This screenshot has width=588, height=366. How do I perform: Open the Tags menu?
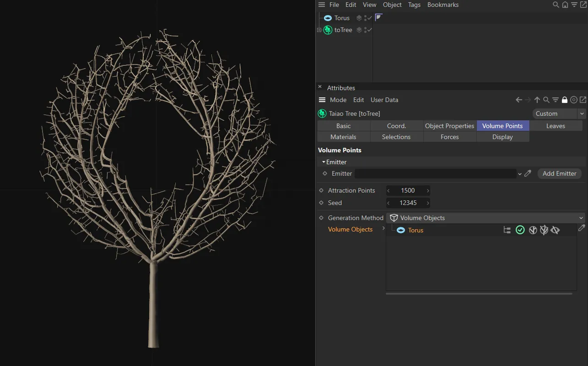coord(414,5)
